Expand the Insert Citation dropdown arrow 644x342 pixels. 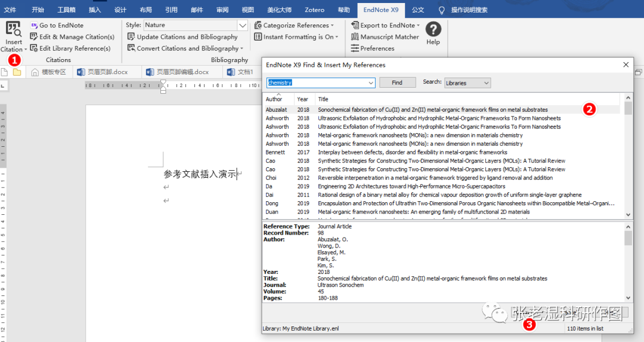[26, 50]
